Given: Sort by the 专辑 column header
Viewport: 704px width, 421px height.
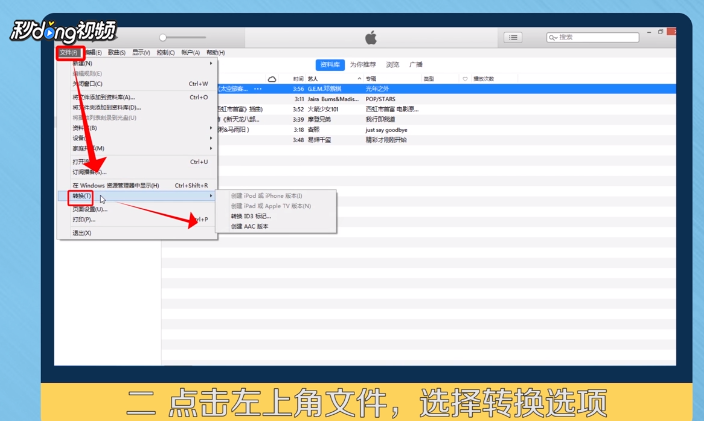Looking at the screenshot, I should tap(371, 79).
